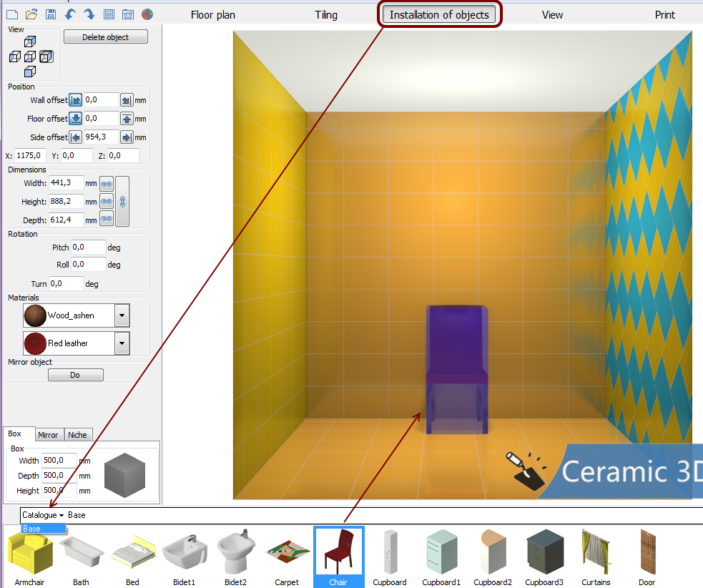The image size is (703, 588).
Task: Click the Dimensions Height field showing 888,2
Action: click(67, 202)
